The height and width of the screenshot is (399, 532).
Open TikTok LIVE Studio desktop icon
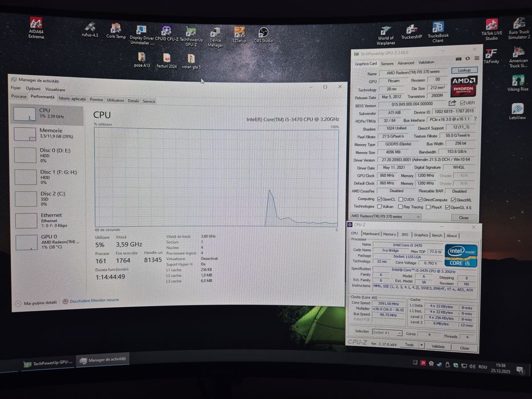tap(492, 30)
